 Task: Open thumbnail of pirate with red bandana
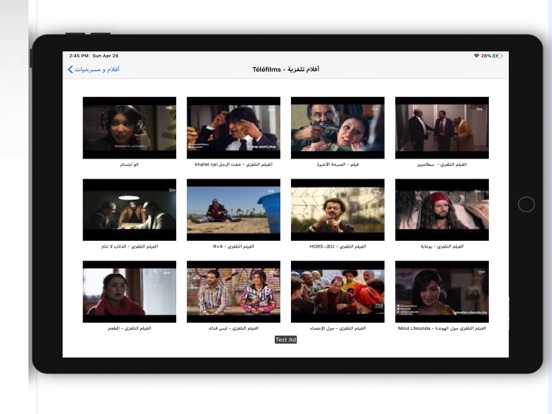442,210
